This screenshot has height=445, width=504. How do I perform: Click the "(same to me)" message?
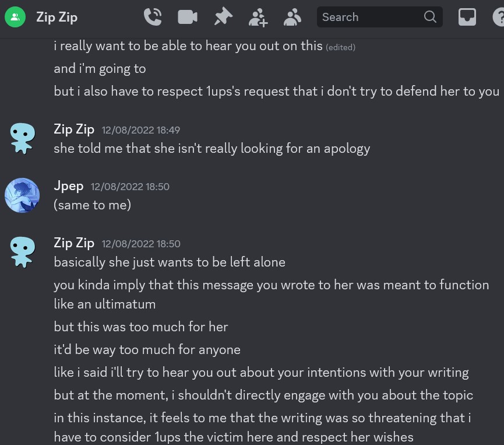click(x=92, y=205)
